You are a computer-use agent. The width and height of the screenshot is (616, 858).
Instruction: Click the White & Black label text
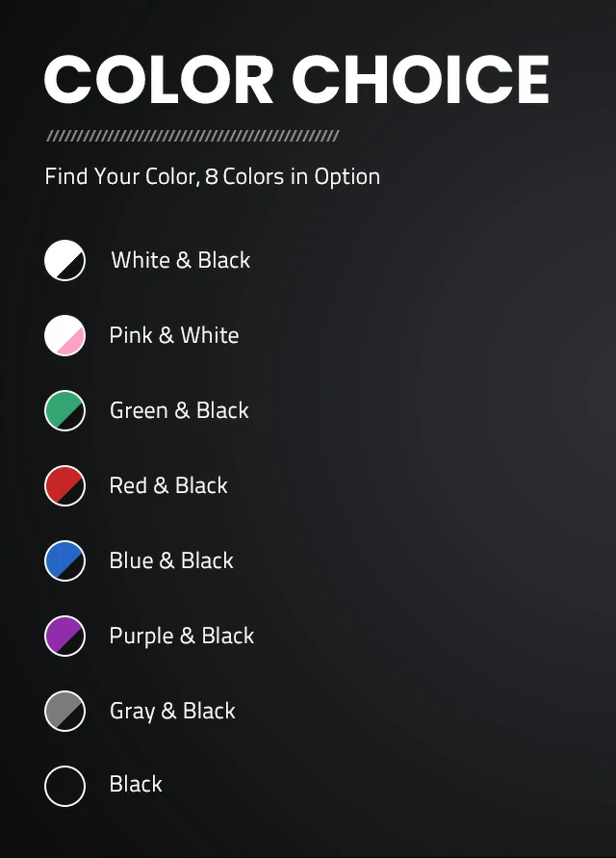(181, 260)
